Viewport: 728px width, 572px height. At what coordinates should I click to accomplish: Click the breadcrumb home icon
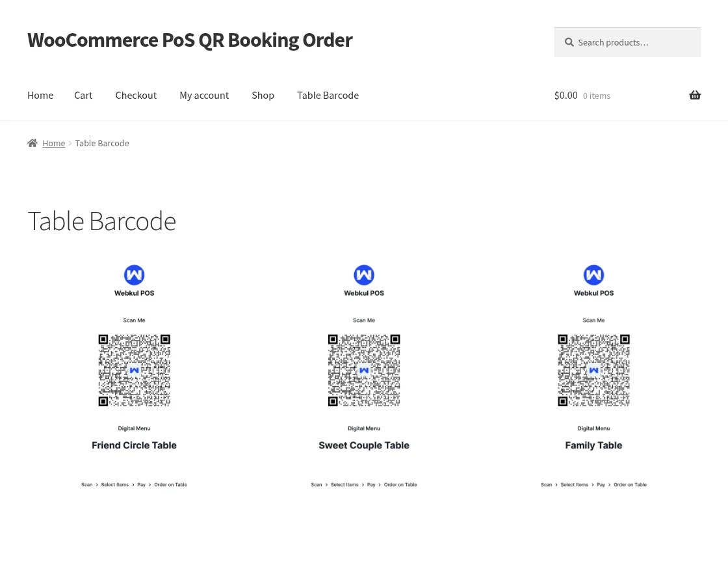(32, 142)
